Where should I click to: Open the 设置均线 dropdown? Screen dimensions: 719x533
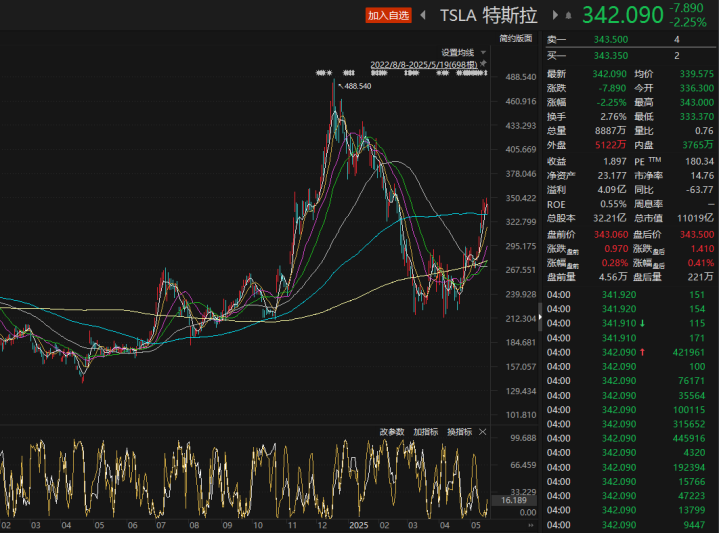point(463,52)
